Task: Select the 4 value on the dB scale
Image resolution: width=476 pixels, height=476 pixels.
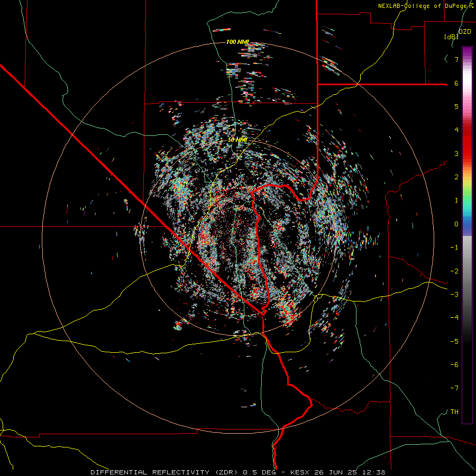Action: [456, 130]
